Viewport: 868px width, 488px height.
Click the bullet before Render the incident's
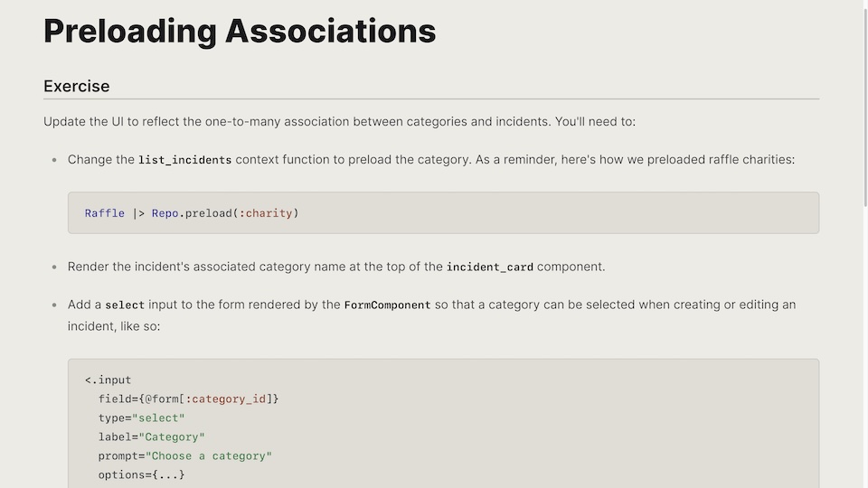[54, 267]
